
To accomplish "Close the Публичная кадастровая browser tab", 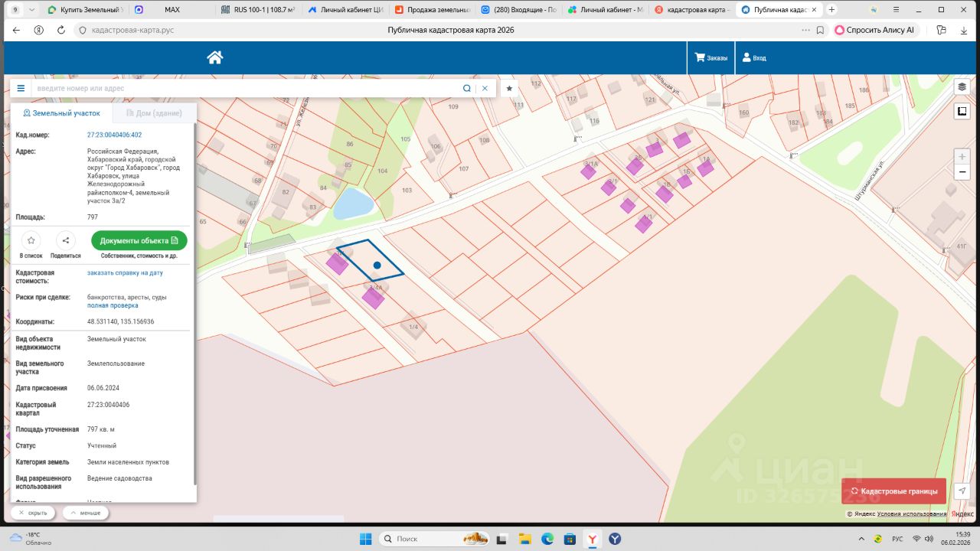I will coord(814,10).
